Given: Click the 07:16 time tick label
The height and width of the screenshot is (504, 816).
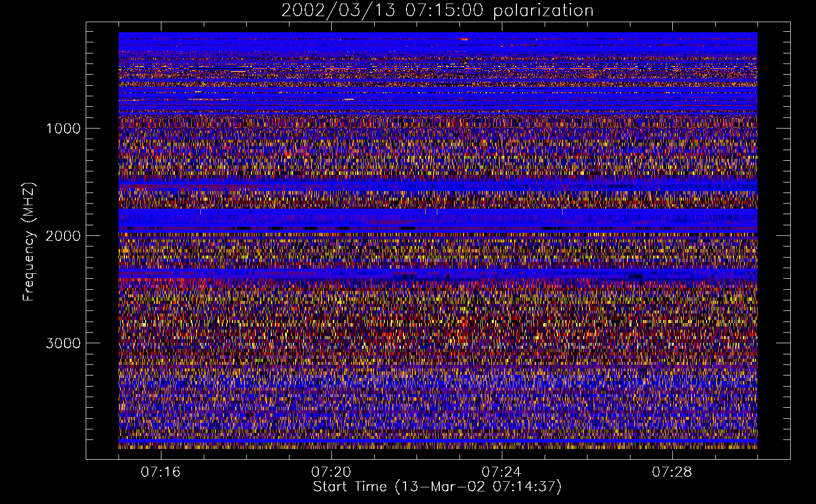Looking at the screenshot, I should pos(161,472).
